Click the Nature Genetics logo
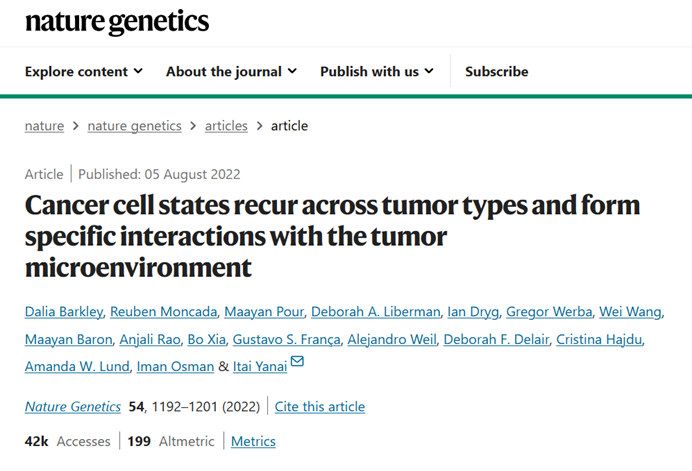The height and width of the screenshot is (471, 692). pos(117,21)
